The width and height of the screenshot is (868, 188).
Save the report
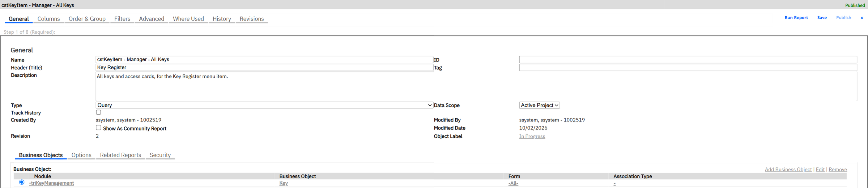tap(822, 18)
